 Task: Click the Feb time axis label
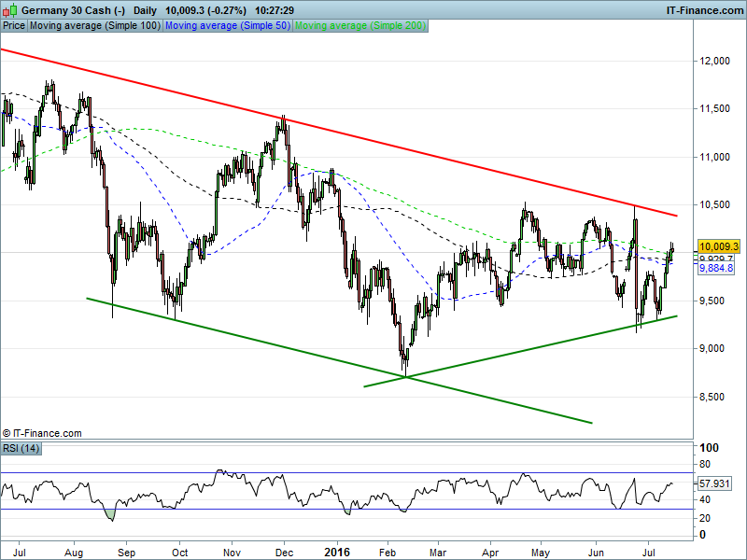388,553
